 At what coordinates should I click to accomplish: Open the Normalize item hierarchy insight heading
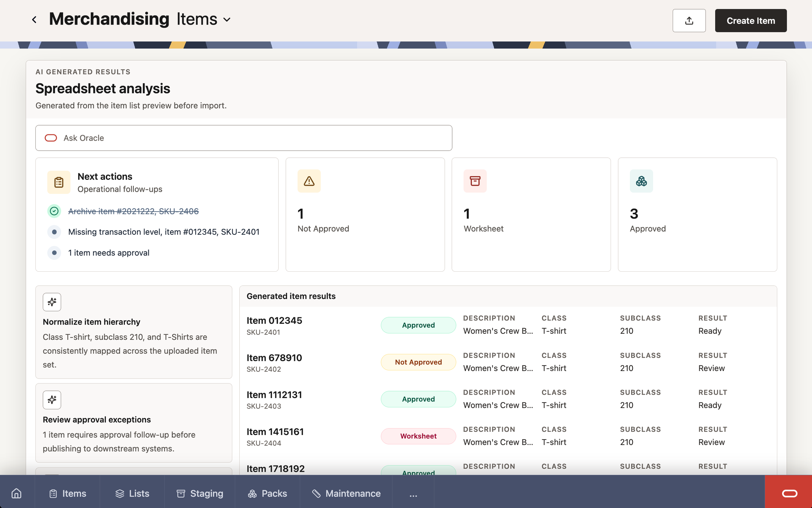coord(91,322)
